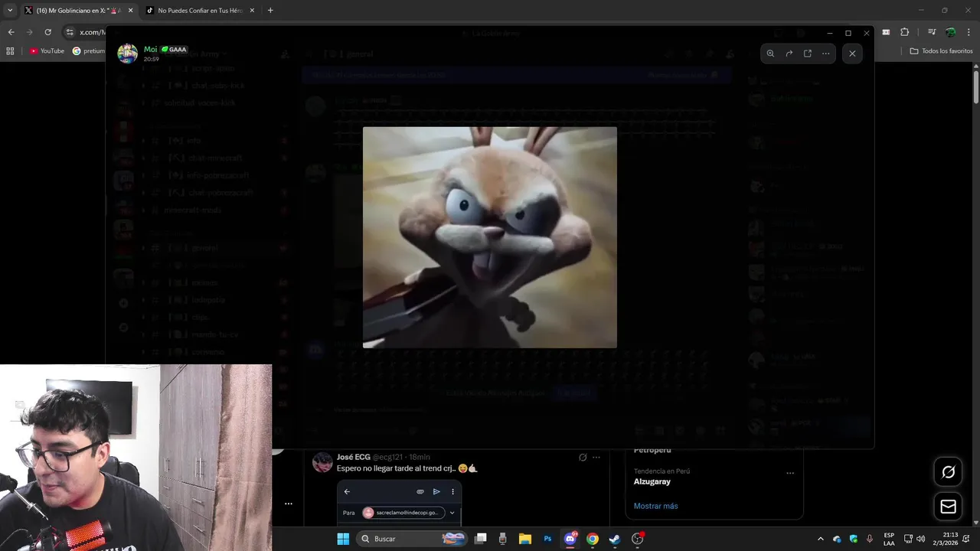This screenshot has height=551, width=980.
Task: Open Task View on the taskbar
Action: click(x=481, y=539)
